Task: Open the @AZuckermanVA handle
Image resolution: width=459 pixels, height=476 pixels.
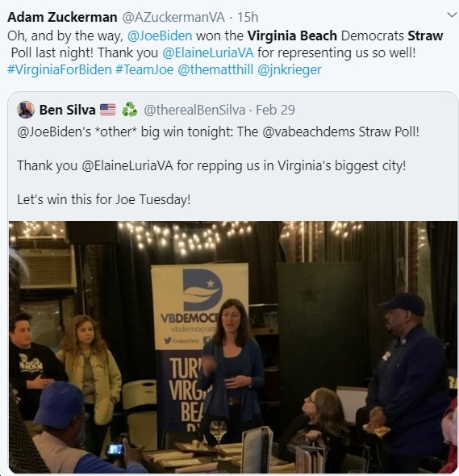Action: pyautogui.click(x=173, y=17)
